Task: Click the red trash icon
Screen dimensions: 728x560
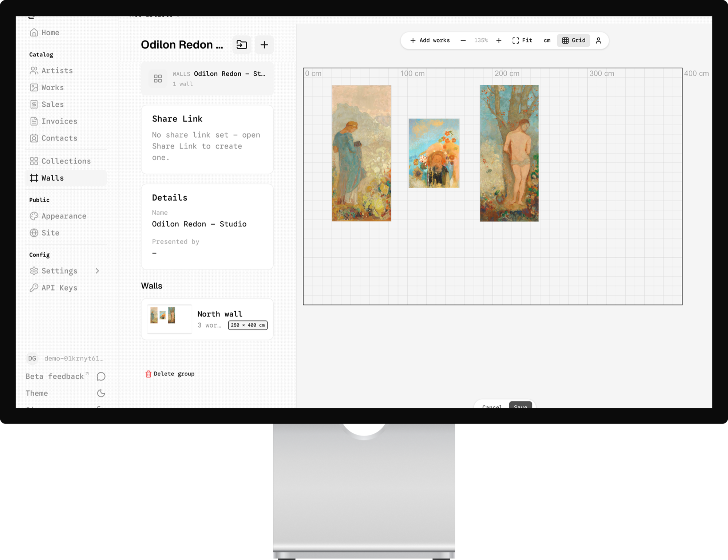Action: pyautogui.click(x=148, y=374)
